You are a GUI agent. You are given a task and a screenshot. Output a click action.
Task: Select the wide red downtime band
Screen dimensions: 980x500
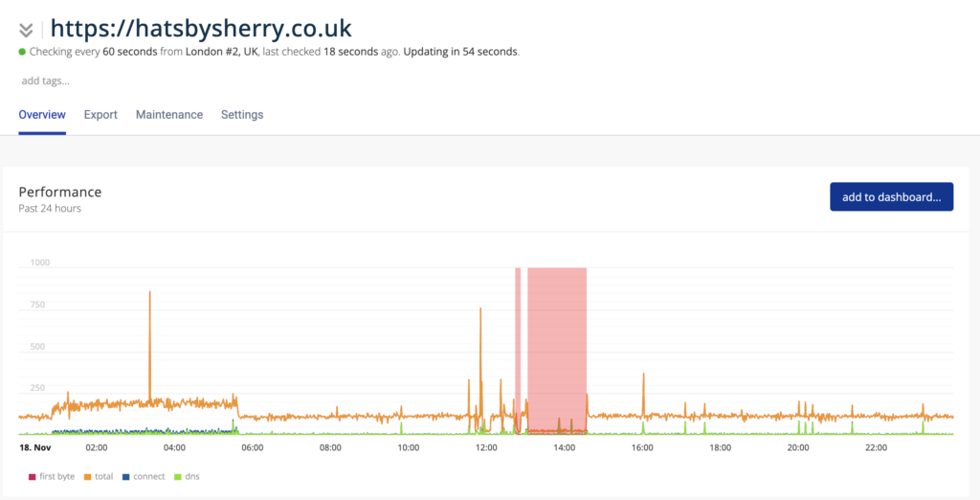[x=556, y=345]
